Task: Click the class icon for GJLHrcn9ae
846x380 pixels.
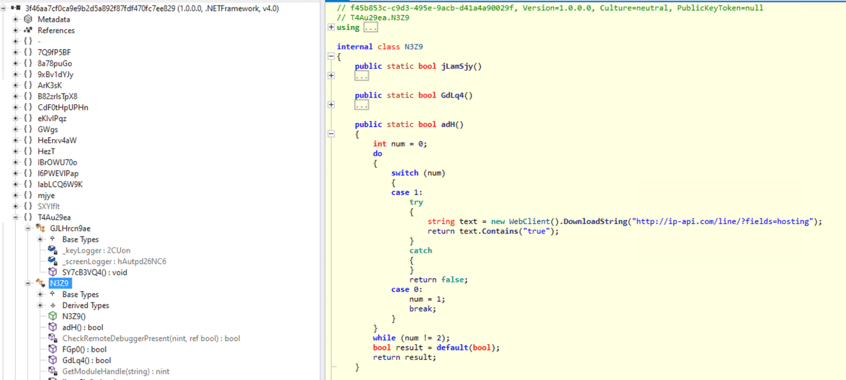Action: (x=40, y=228)
